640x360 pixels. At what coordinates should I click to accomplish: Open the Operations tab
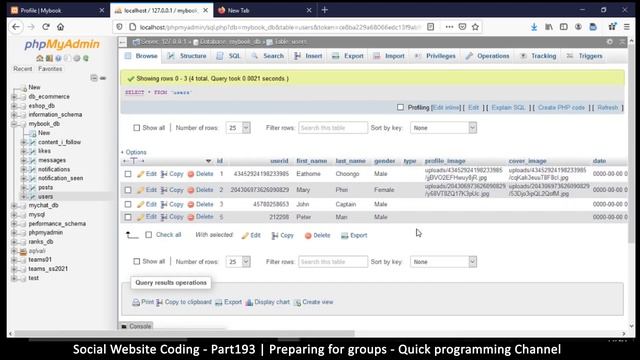[x=488, y=56]
